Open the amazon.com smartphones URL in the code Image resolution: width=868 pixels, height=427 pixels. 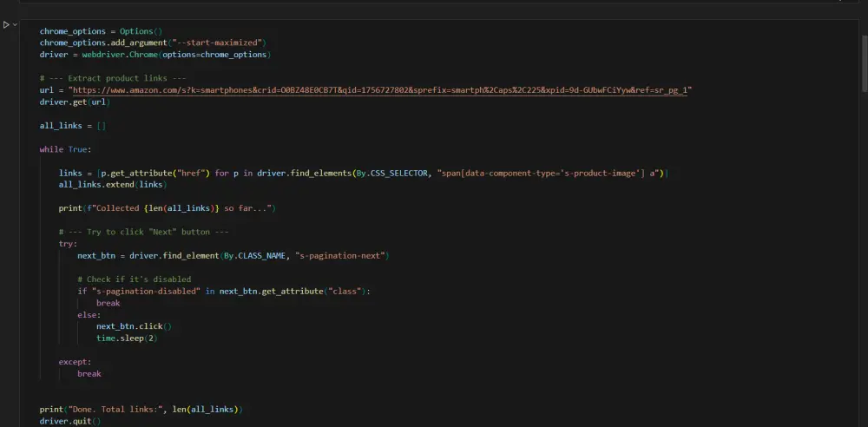pos(380,90)
